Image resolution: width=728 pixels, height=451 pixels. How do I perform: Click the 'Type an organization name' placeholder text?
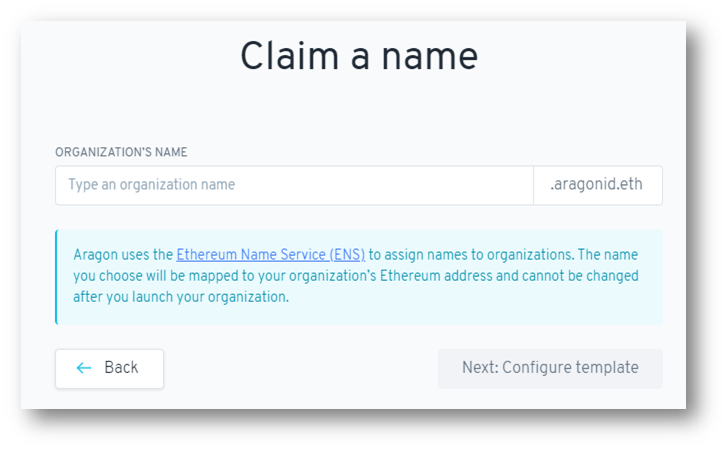click(152, 185)
